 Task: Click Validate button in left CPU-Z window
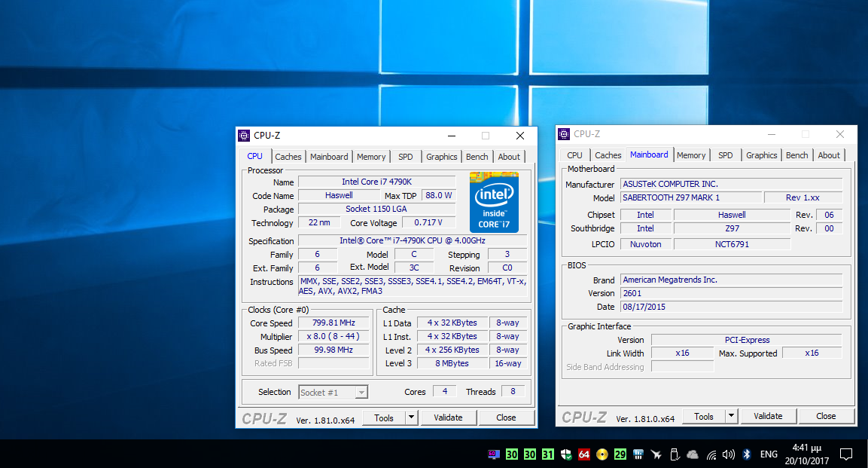coord(448,418)
